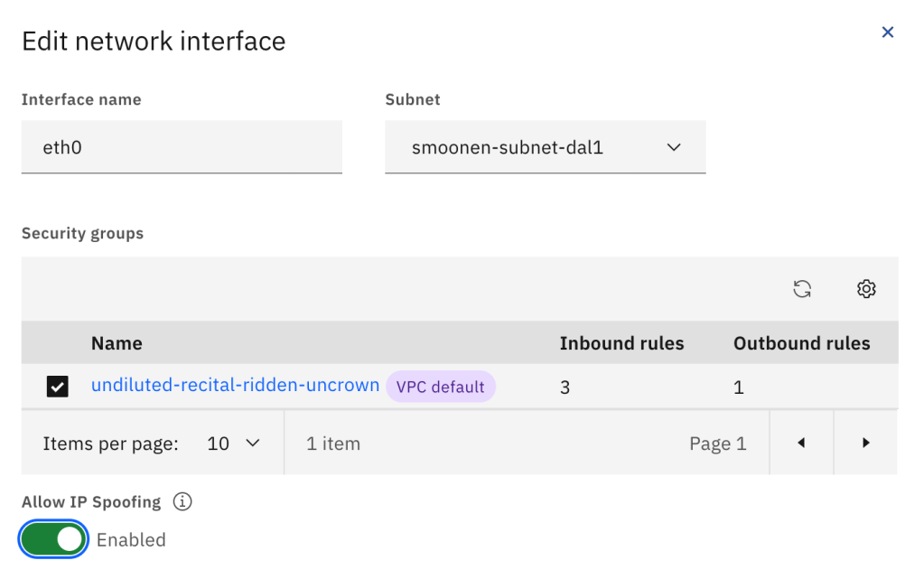Open security groups table settings gear
Viewport: 924px width, 579px height.
click(866, 289)
